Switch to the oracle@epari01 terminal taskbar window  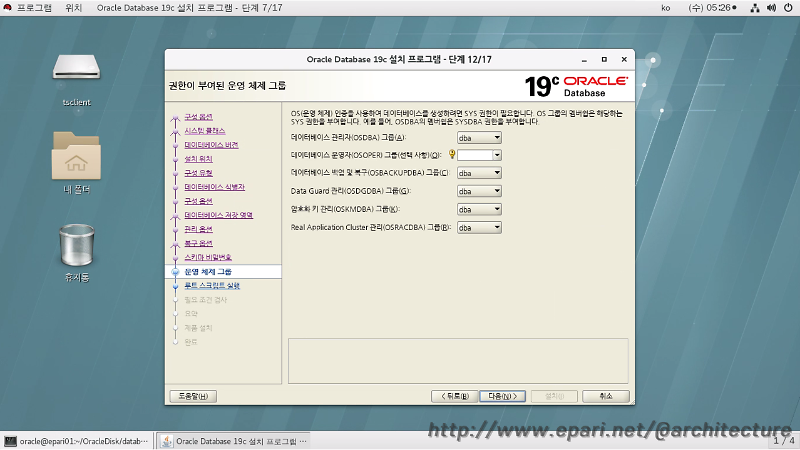pyautogui.click(x=77, y=441)
